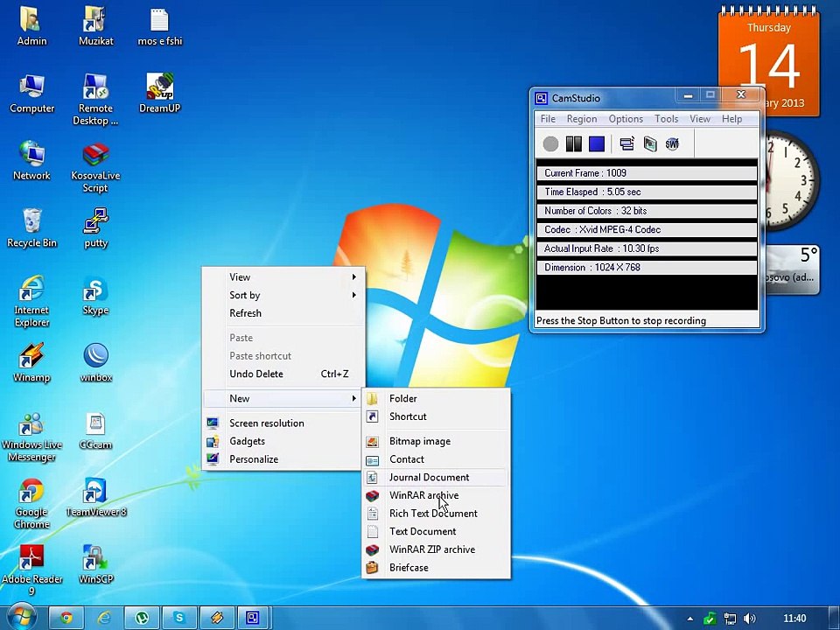Select the Winamp desktop shortcut

pos(31,362)
